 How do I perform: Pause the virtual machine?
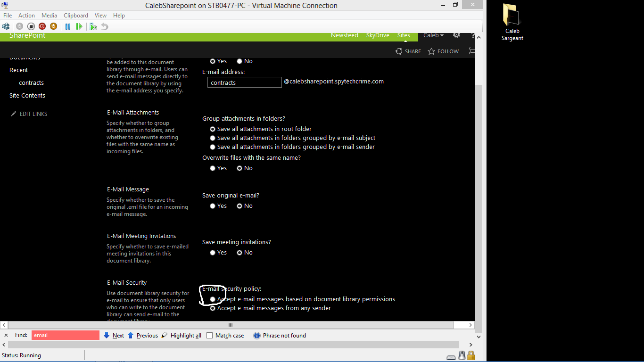(x=68, y=26)
